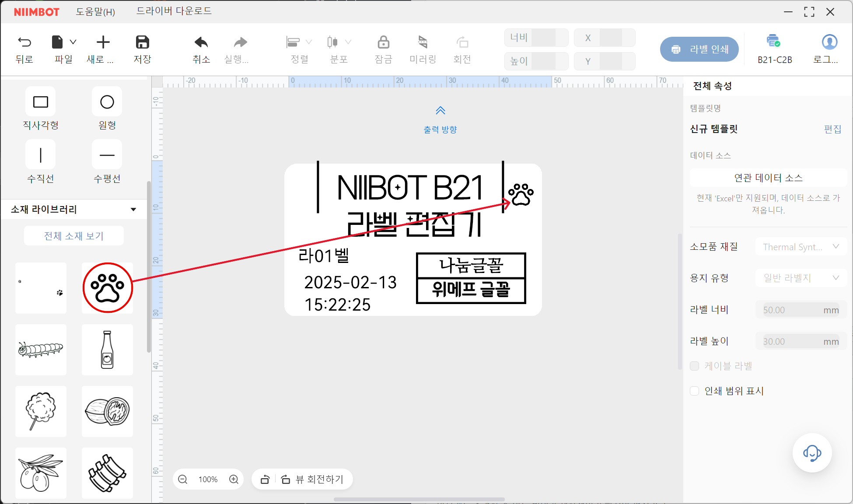Expand the 파일 dropdown arrow
The image size is (853, 504).
click(x=73, y=42)
